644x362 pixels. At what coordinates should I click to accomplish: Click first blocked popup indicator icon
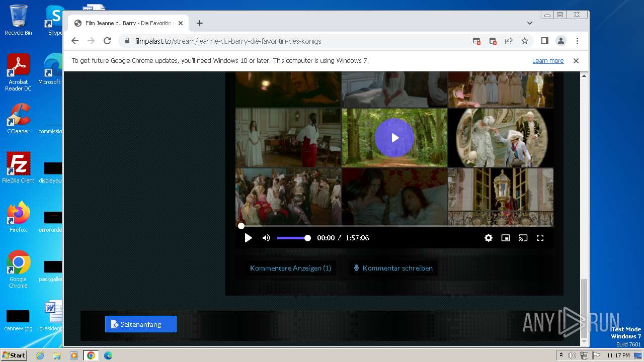pyautogui.click(x=476, y=41)
